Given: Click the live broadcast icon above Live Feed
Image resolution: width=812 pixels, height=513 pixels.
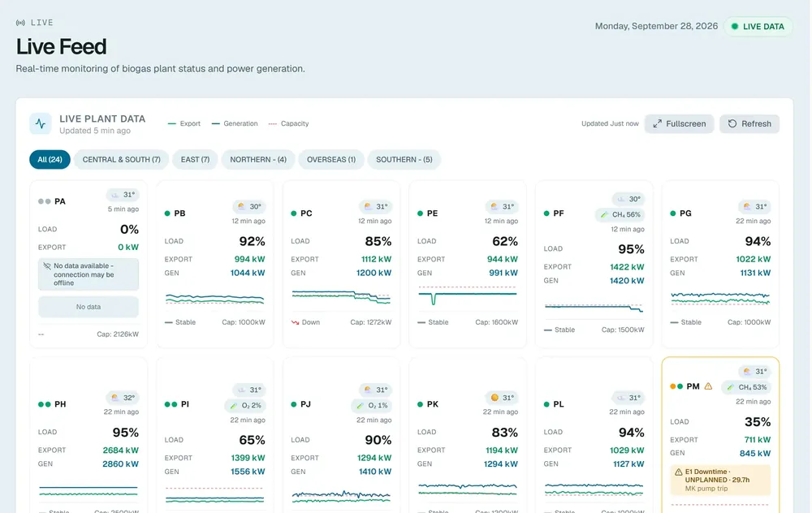Looking at the screenshot, I should click(x=21, y=23).
